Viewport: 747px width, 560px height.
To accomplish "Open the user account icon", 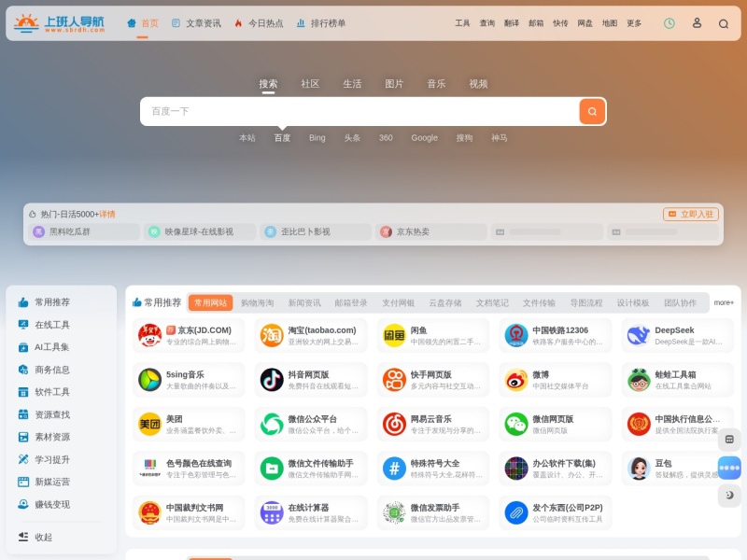I will point(697,22).
